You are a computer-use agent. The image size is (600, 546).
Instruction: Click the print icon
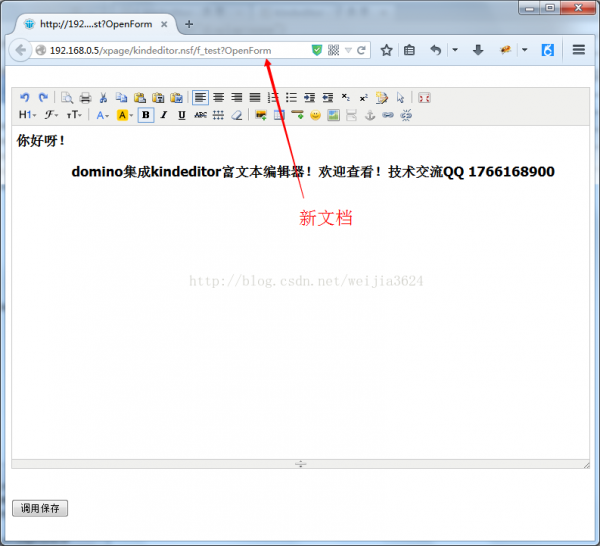(x=85, y=98)
